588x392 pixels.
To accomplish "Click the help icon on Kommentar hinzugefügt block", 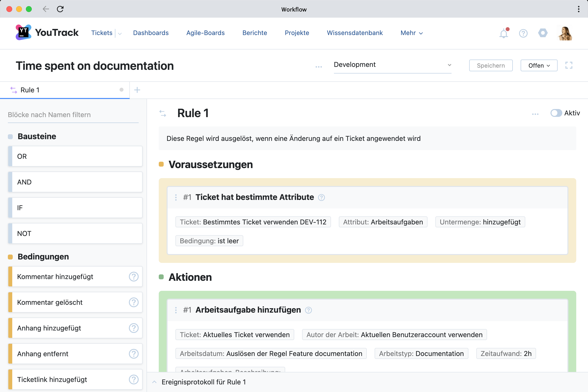I will (x=134, y=277).
